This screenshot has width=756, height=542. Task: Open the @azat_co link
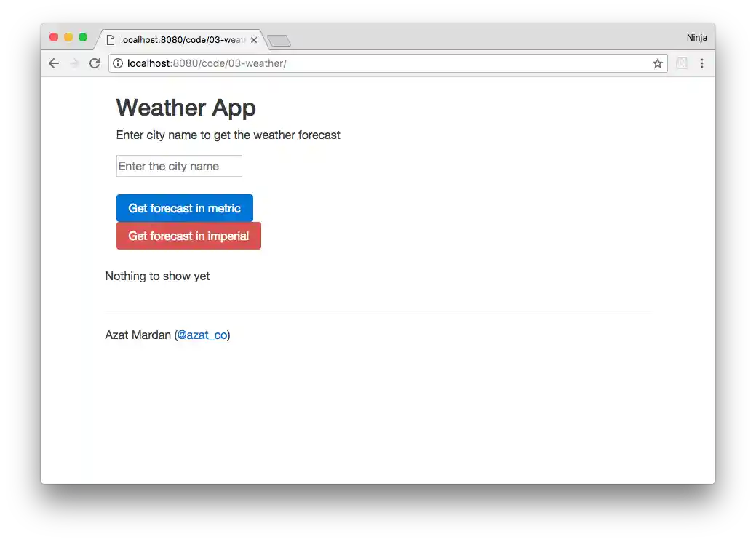202,335
